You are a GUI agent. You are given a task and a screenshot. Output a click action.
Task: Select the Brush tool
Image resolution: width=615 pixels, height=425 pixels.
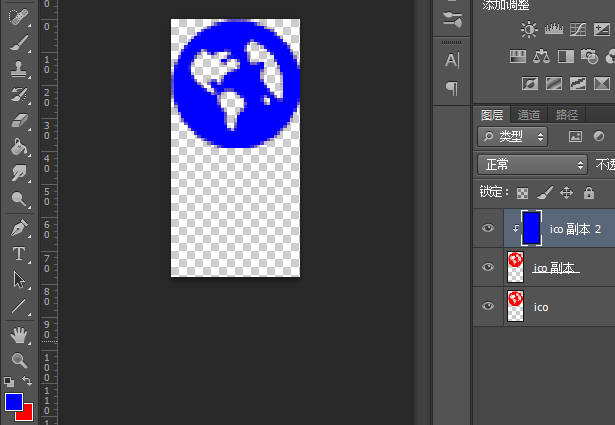coord(18,43)
